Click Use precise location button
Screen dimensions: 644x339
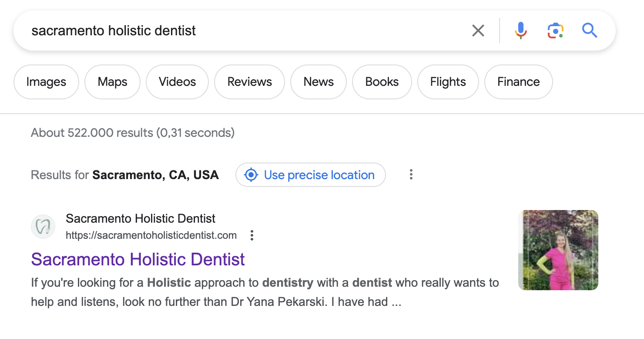(319, 175)
